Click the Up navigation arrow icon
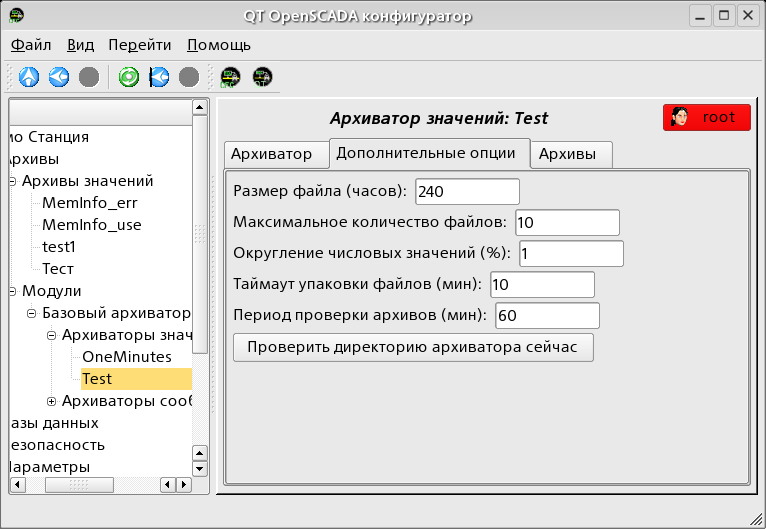This screenshot has height=529, width=766. pyautogui.click(x=29, y=76)
